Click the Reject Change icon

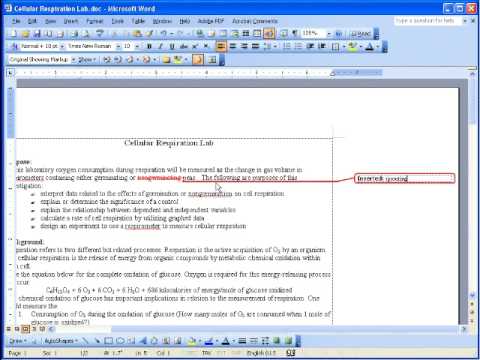146,60
